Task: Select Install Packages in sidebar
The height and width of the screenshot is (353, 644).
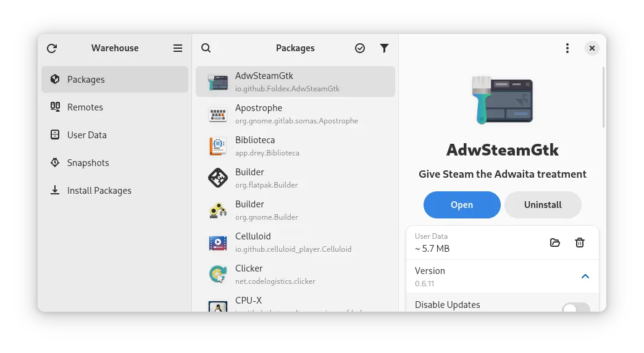Action: [x=115, y=191]
